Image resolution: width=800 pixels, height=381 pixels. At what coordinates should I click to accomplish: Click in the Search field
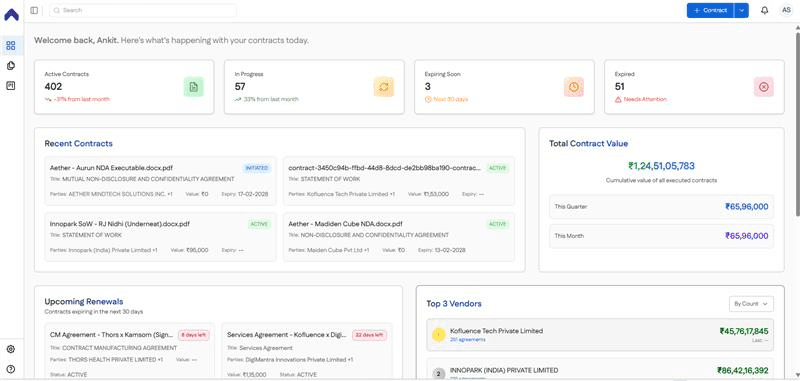tap(143, 10)
